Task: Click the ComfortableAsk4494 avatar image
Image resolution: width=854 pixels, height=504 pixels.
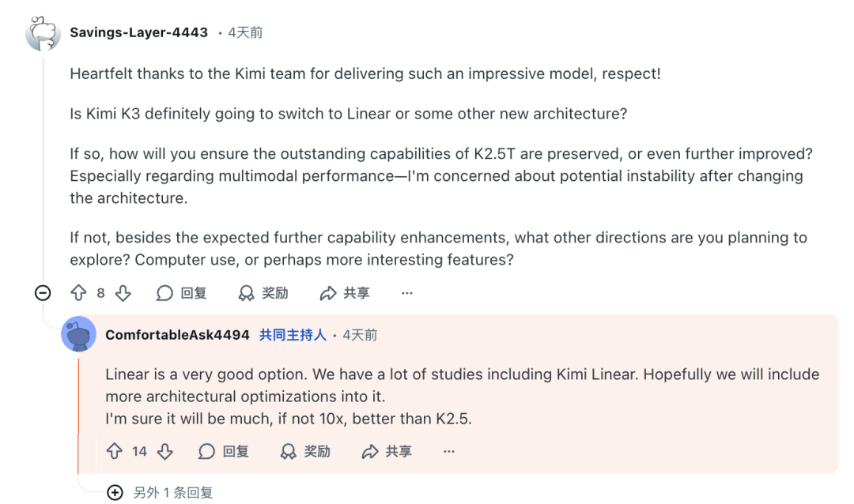Action: tap(78, 334)
